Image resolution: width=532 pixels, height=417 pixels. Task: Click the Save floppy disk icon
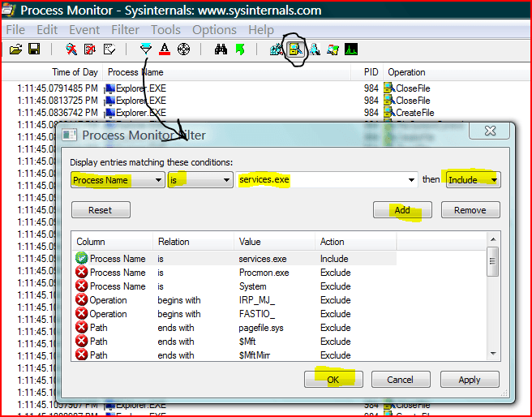pos(34,49)
